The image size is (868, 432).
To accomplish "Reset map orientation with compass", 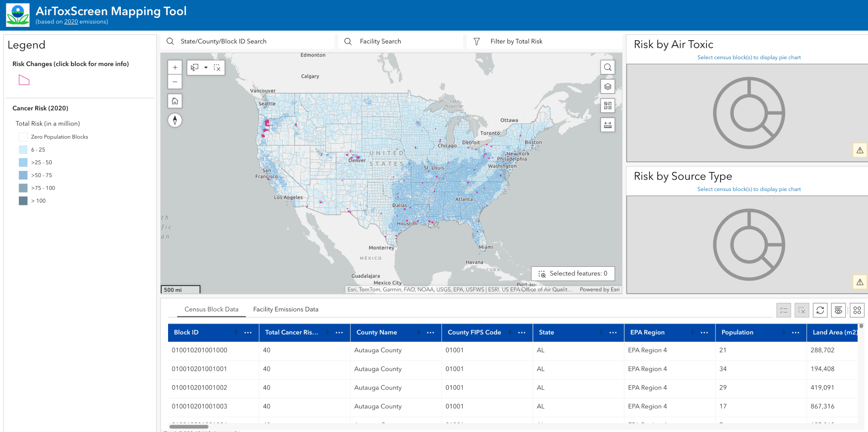I will point(175,120).
